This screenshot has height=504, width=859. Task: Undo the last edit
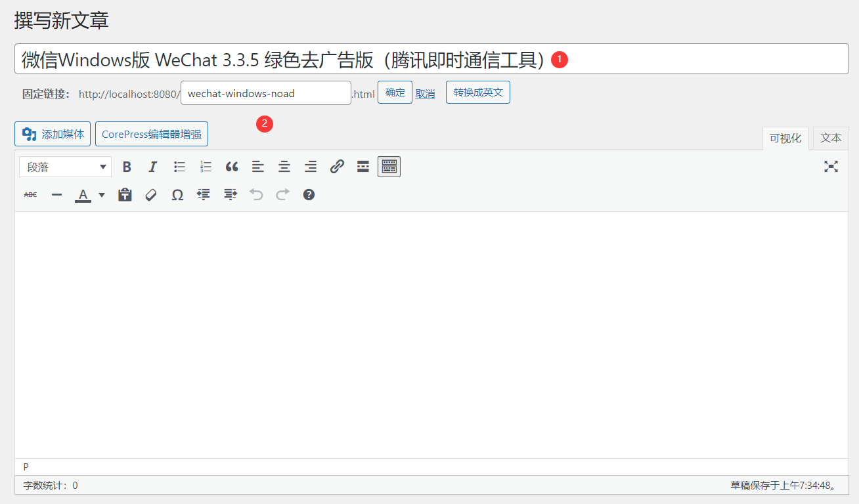(256, 194)
